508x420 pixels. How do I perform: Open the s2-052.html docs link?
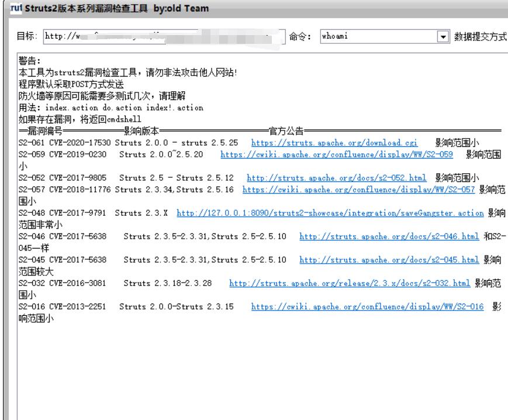(336, 178)
